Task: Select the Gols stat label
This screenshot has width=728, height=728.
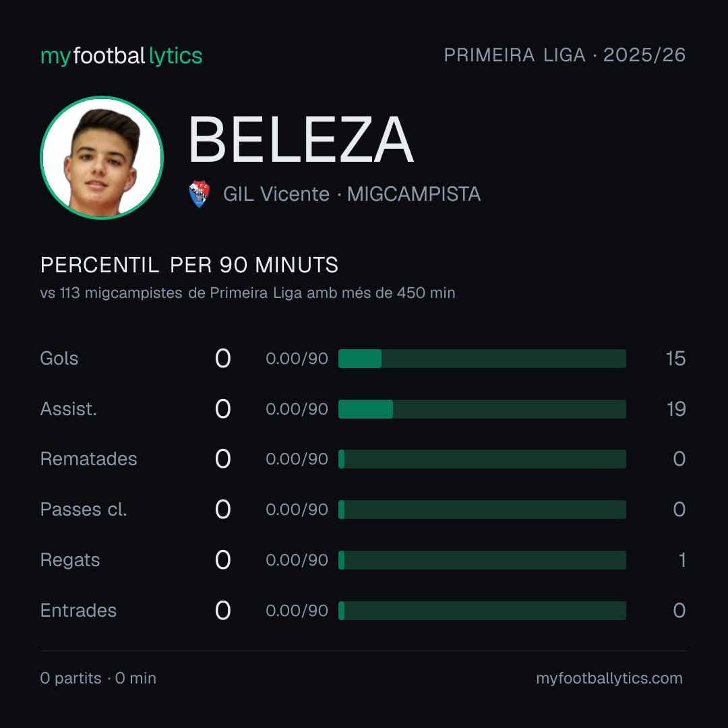Action: pos(59,359)
